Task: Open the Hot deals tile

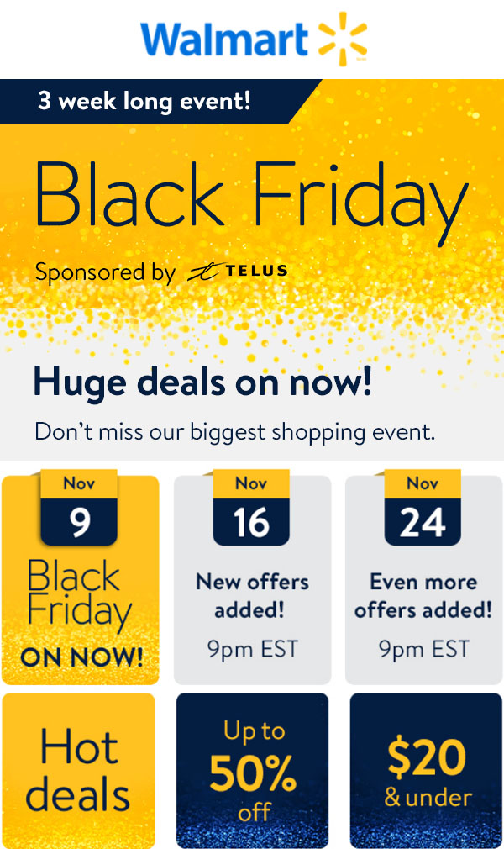Action: tap(79, 770)
